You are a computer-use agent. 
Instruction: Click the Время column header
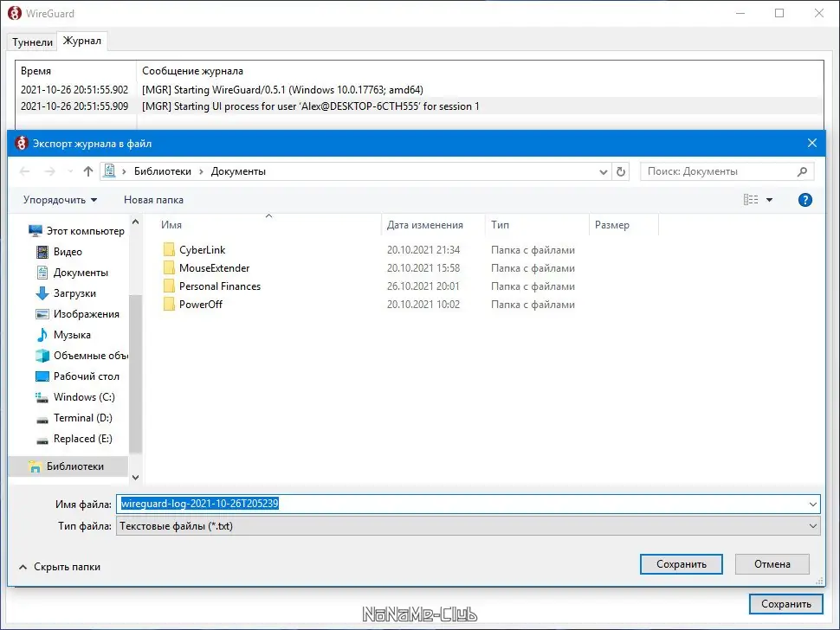(76, 71)
